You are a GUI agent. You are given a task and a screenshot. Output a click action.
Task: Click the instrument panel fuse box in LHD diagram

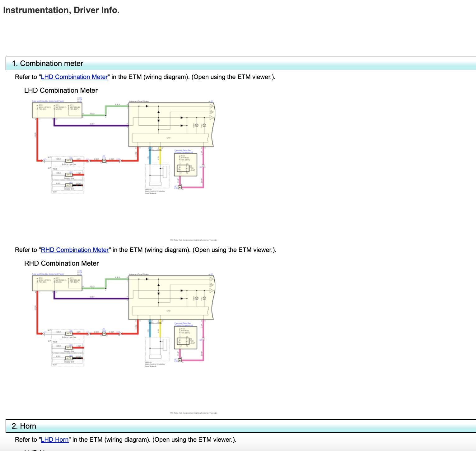[x=57, y=110]
